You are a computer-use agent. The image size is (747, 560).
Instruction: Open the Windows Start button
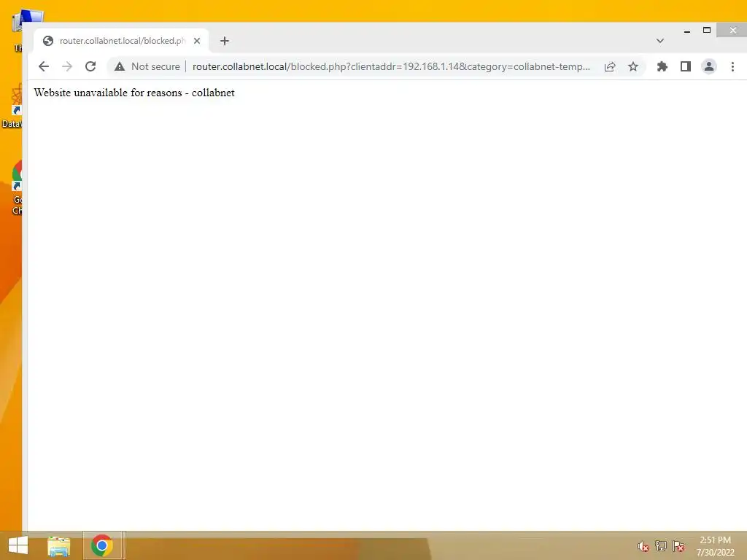point(18,545)
